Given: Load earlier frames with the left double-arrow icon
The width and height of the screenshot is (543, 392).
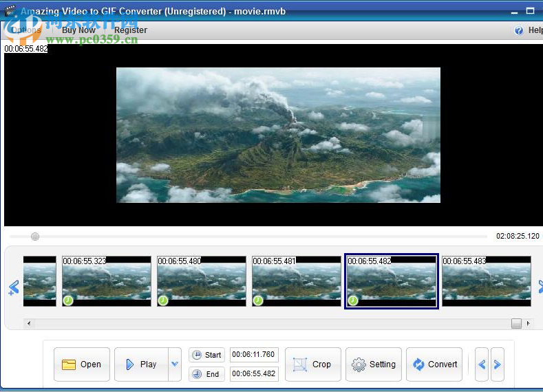Looking at the screenshot, I should click(14, 287).
